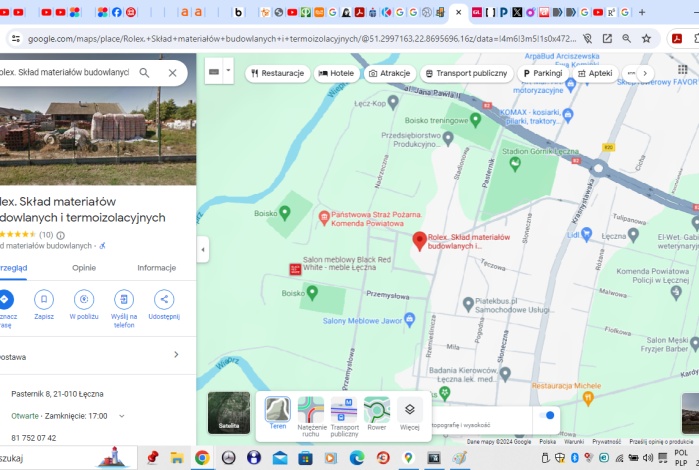Click Państwowa Straż Pożarna marker

324,218
